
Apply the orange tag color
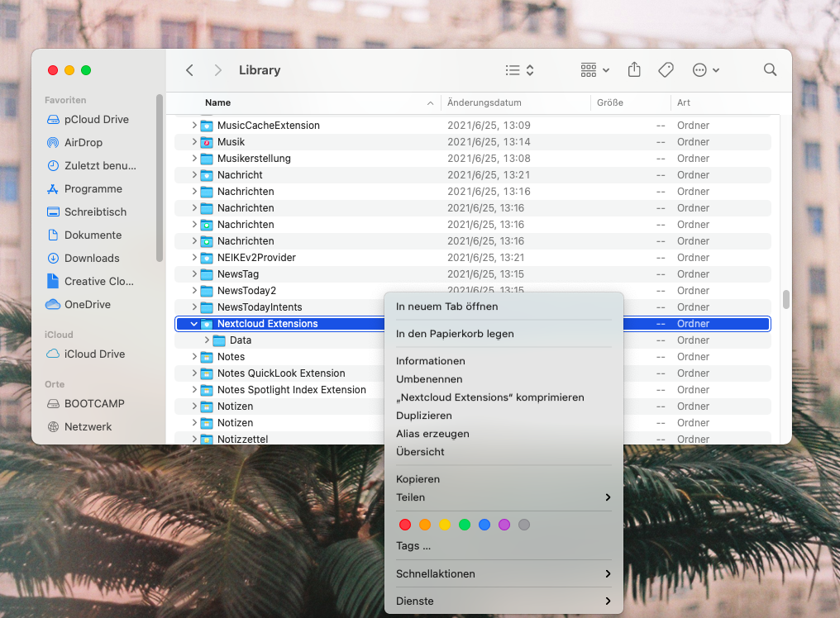click(x=425, y=525)
